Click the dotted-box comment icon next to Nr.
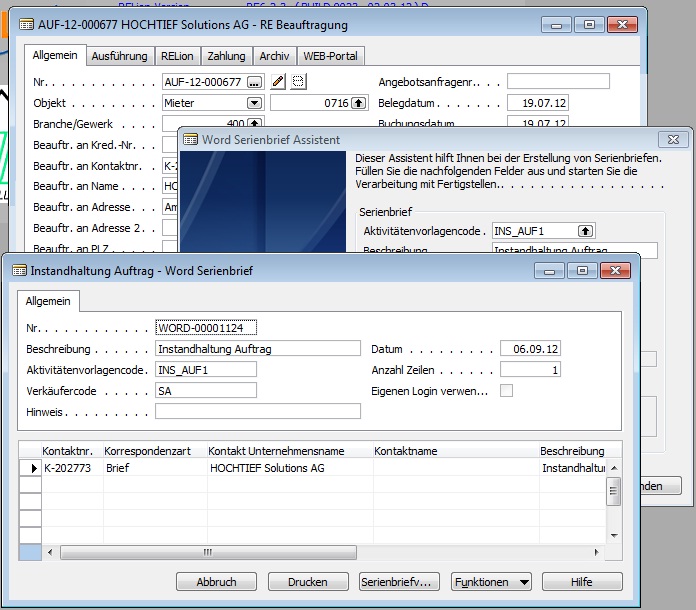The height and width of the screenshot is (610, 696). pyautogui.click(x=298, y=81)
